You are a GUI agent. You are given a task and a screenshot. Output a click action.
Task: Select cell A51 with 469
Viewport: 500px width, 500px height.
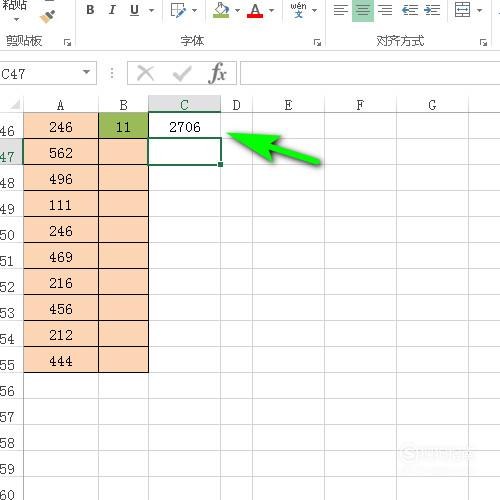(61, 256)
